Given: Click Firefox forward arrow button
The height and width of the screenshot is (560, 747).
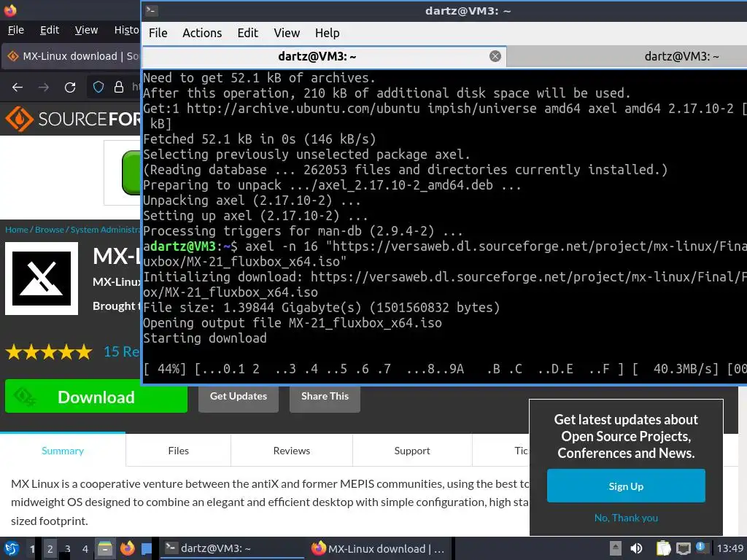Looking at the screenshot, I should click(x=43, y=87).
